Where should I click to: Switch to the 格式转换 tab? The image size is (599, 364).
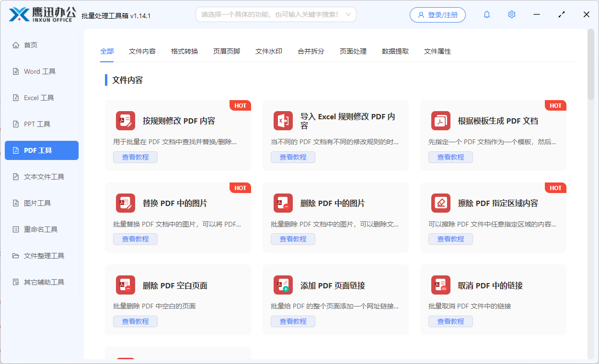tap(184, 51)
